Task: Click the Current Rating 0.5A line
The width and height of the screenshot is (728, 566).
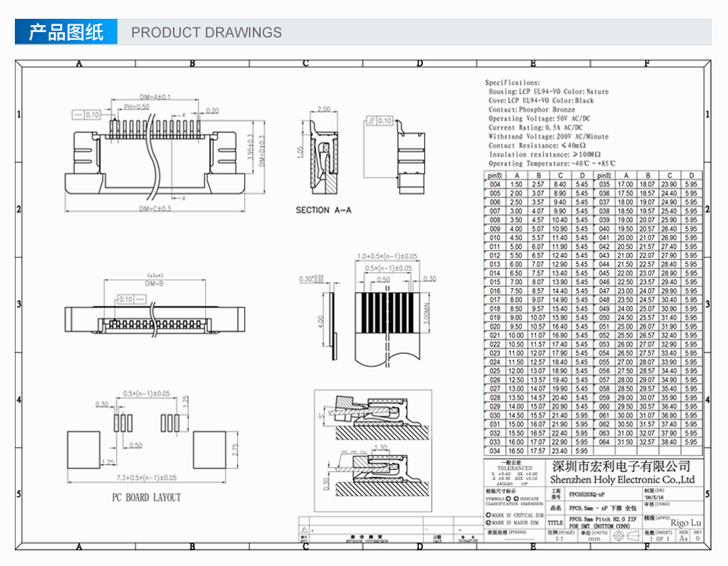Action: tap(535, 128)
